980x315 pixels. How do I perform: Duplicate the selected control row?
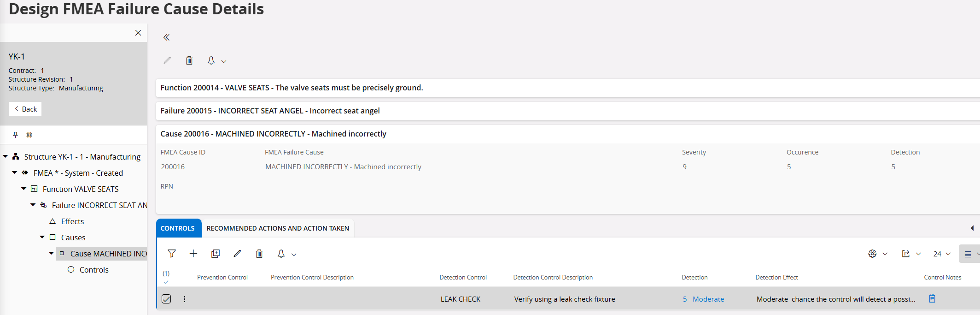point(216,254)
